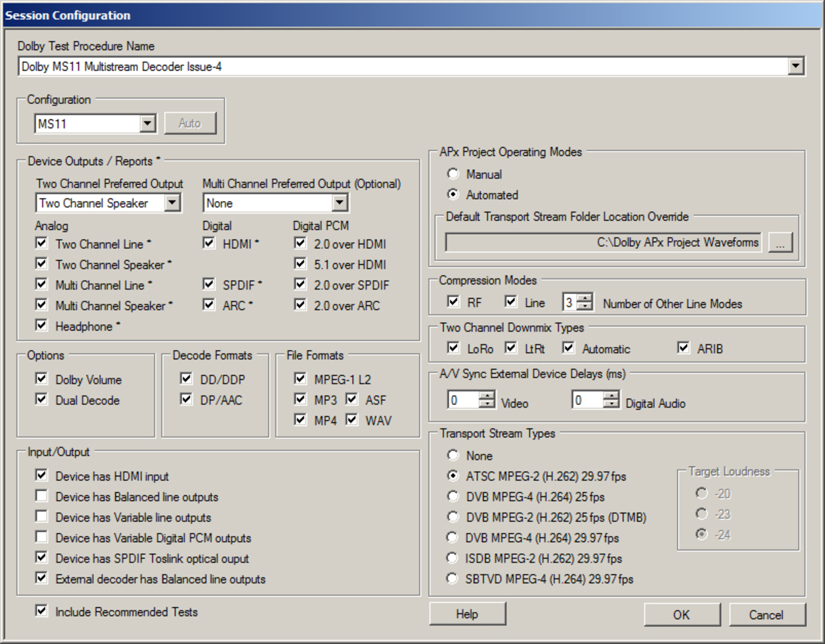Open the Configuration dropdown showing MS11
Screen dimensions: 825x644
(x=148, y=123)
